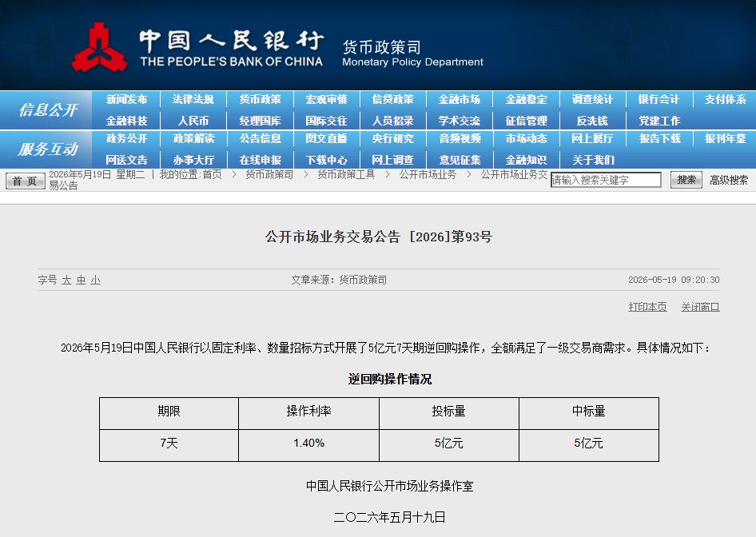Follow breadcrumb link 货币政策工具

pos(346,174)
